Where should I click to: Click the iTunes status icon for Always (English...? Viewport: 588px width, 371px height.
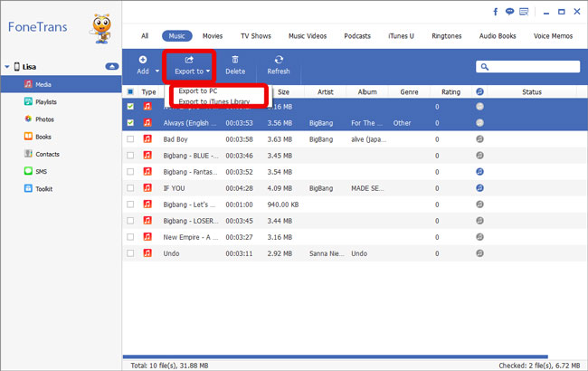point(479,123)
